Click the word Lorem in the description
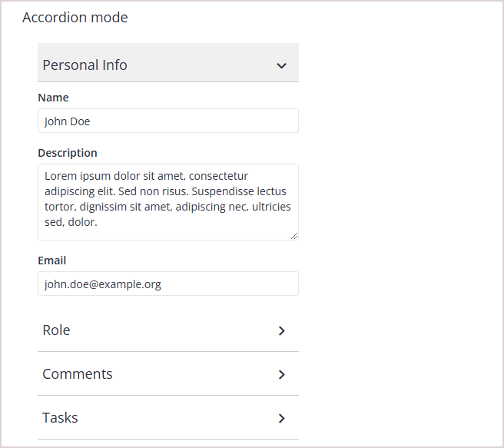This screenshot has width=504, height=448. pos(60,176)
